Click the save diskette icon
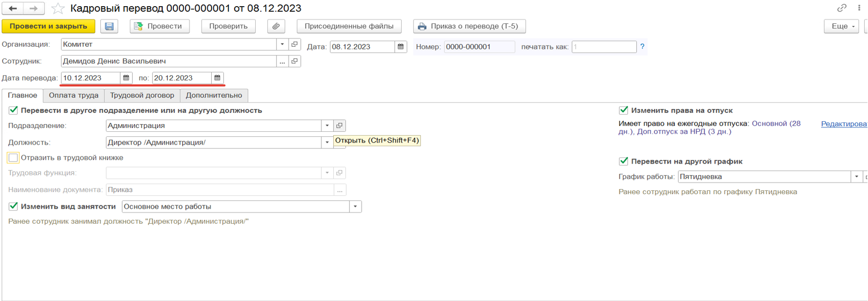The image size is (868, 301). click(x=109, y=26)
